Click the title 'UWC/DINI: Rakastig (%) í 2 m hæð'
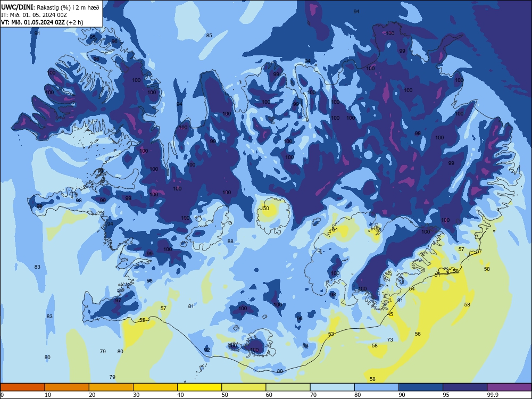This screenshot has width=532, height=399. pyautogui.click(x=50, y=7)
